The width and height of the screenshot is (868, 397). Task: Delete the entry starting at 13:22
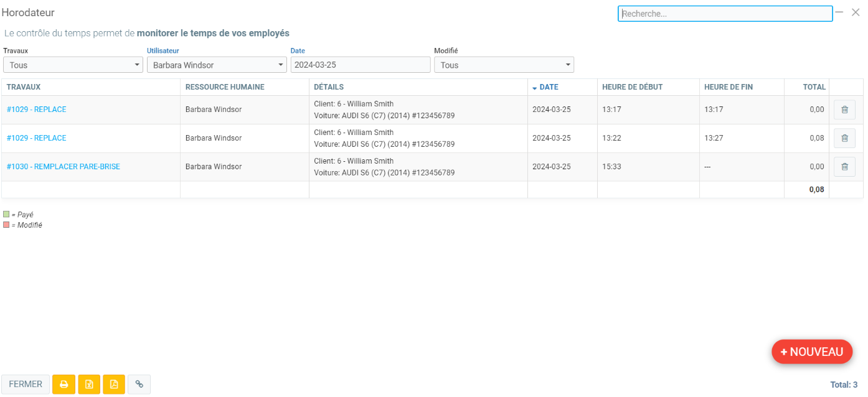click(844, 138)
